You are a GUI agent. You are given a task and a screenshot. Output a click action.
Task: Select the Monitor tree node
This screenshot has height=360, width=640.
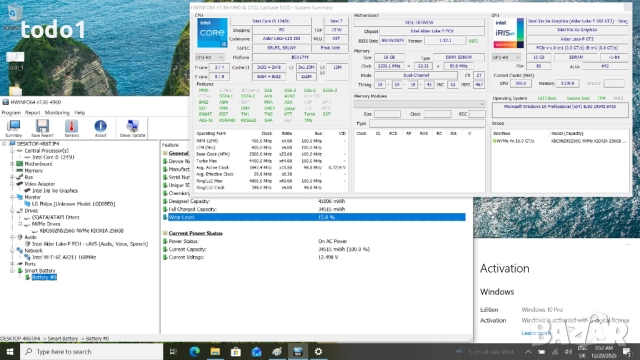[x=32, y=197]
